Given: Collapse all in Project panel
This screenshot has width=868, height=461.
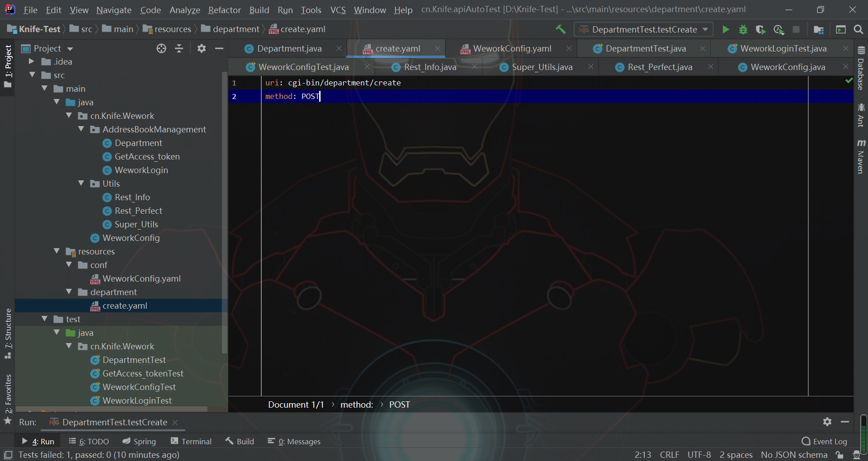Looking at the screenshot, I should pos(179,48).
